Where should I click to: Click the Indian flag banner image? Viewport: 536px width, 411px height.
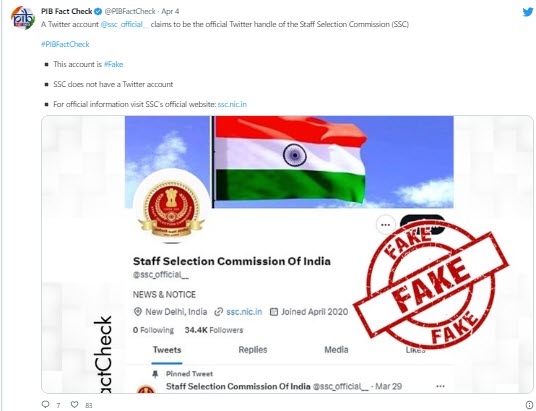tap(289, 162)
